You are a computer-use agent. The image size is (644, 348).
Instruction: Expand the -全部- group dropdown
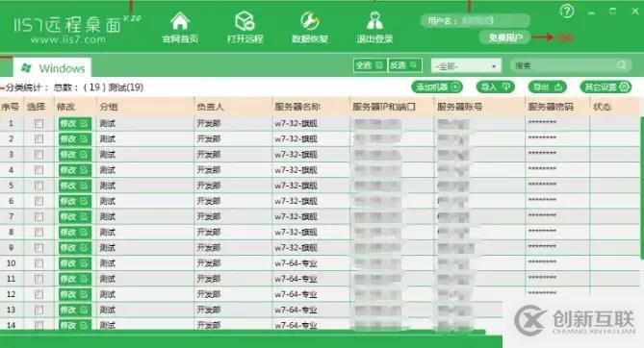tap(466, 65)
